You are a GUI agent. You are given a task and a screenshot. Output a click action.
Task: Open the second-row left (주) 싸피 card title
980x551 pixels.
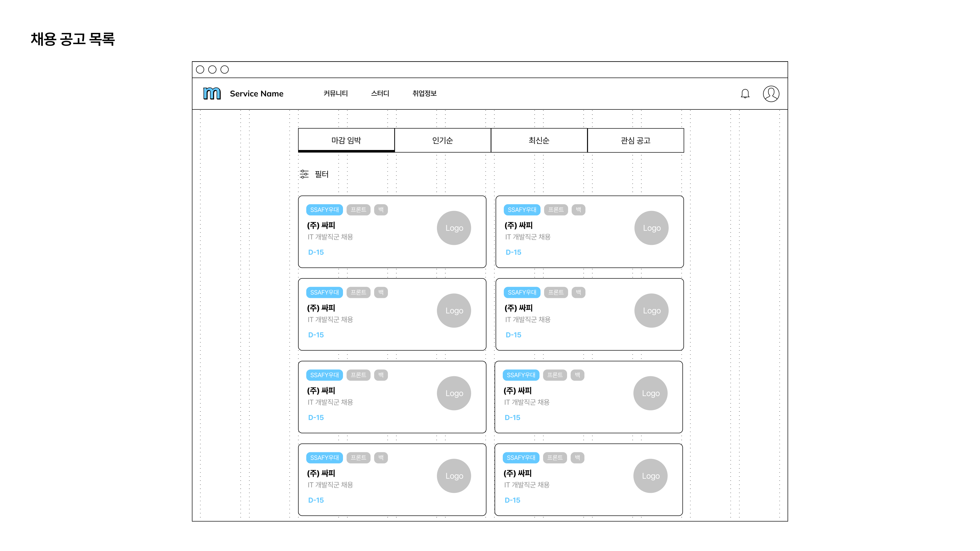(x=321, y=308)
